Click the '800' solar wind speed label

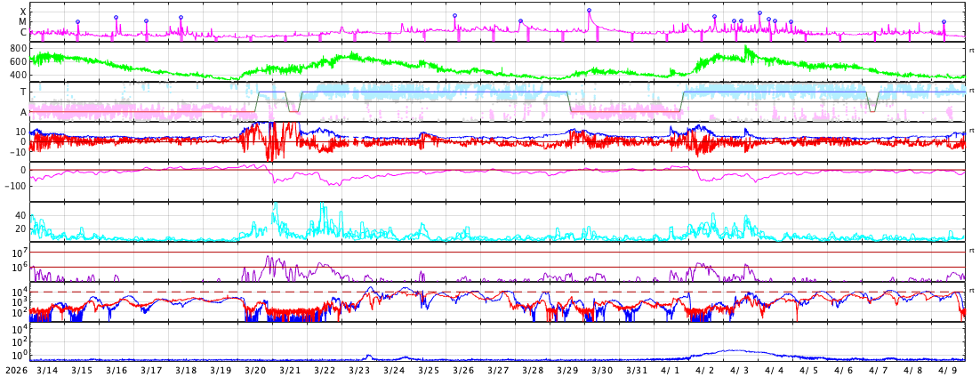point(18,48)
